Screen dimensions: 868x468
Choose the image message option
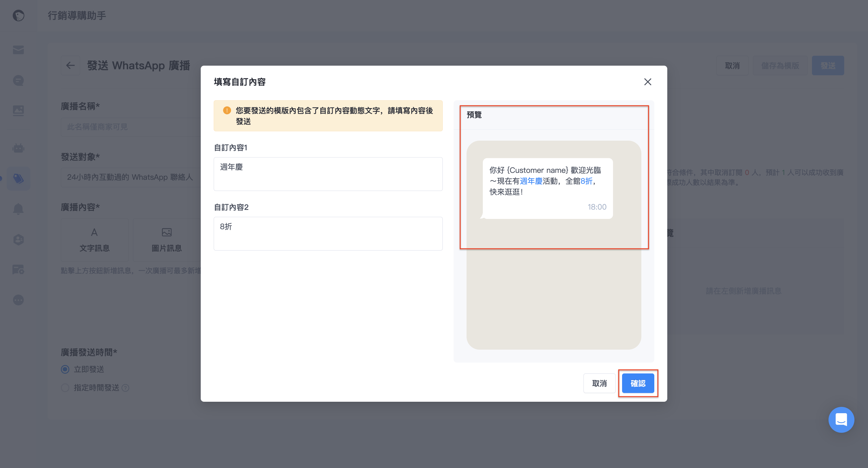point(167,240)
